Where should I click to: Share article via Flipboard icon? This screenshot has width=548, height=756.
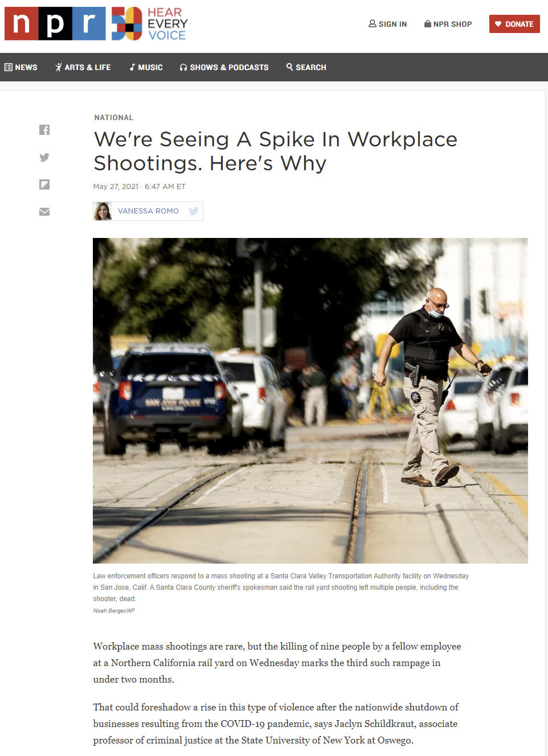coord(44,184)
